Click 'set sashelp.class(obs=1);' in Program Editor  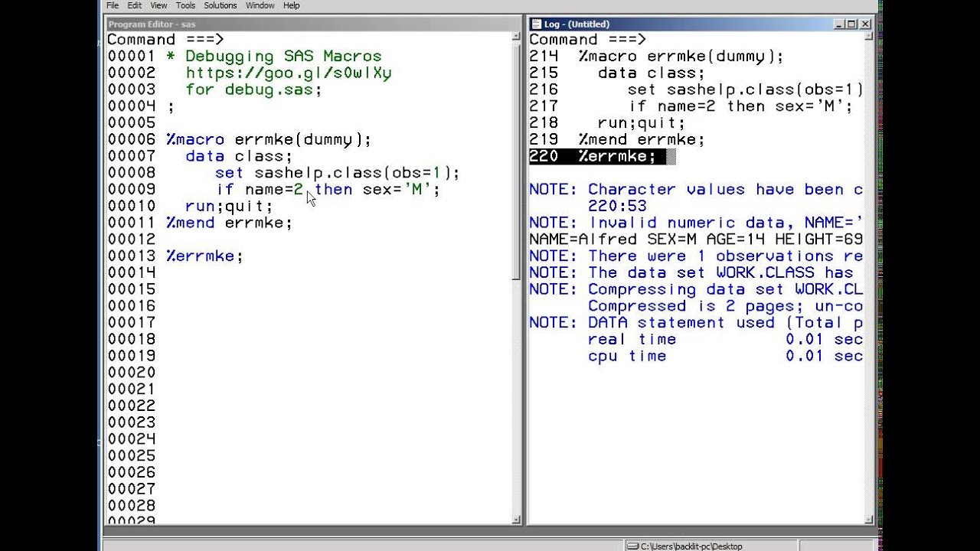click(338, 173)
